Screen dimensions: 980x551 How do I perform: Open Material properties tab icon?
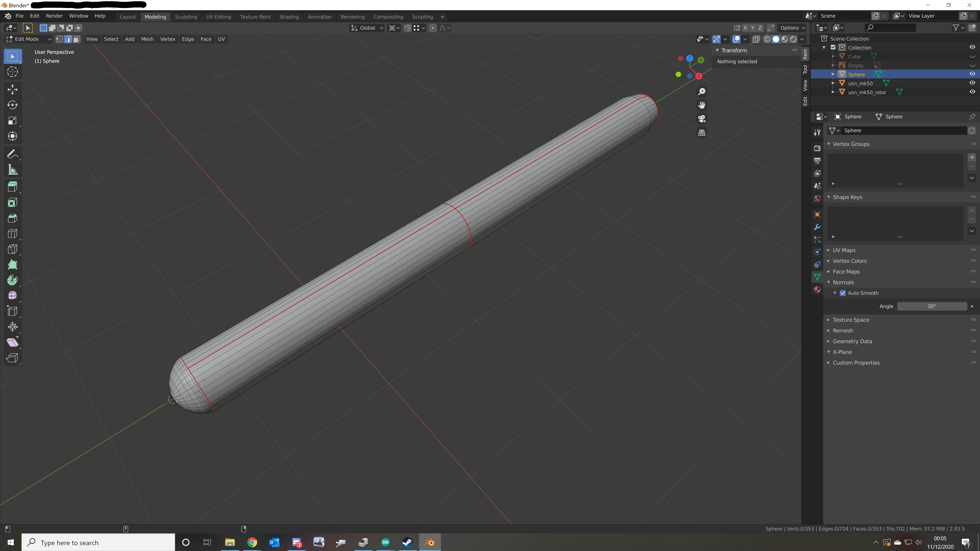pos(817,290)
